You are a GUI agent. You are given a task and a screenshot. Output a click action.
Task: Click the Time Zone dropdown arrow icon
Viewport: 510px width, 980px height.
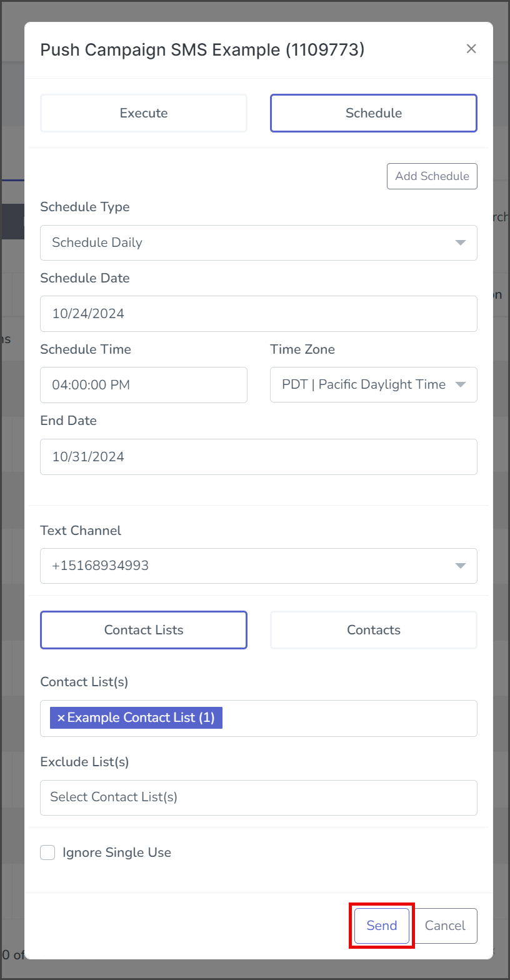(461, 384)
